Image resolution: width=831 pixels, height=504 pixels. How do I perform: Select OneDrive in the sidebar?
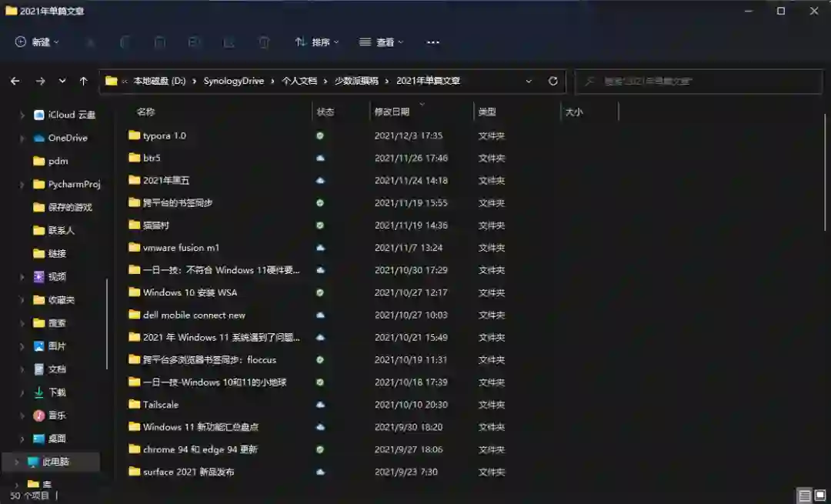click(x=61, y=139)
